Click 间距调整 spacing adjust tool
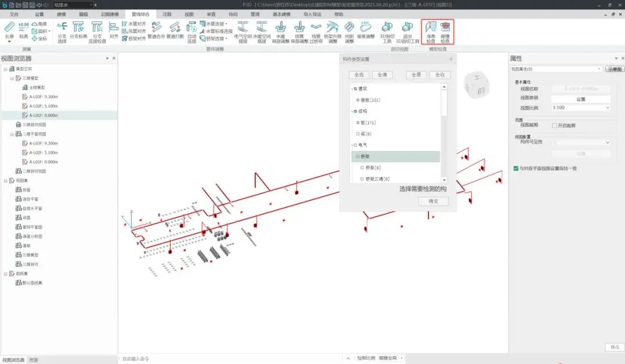This screenshot has height=364, width=625. tap(349, 32)
